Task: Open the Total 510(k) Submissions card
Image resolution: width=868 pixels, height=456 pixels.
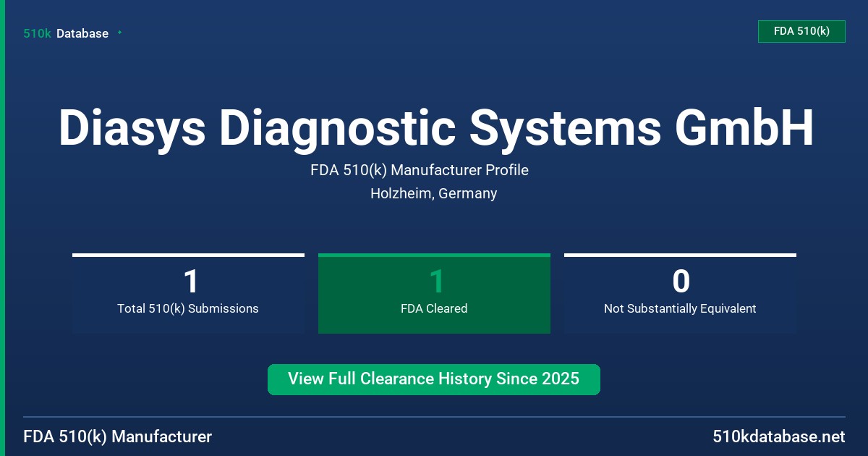Action: click(188, 293)
